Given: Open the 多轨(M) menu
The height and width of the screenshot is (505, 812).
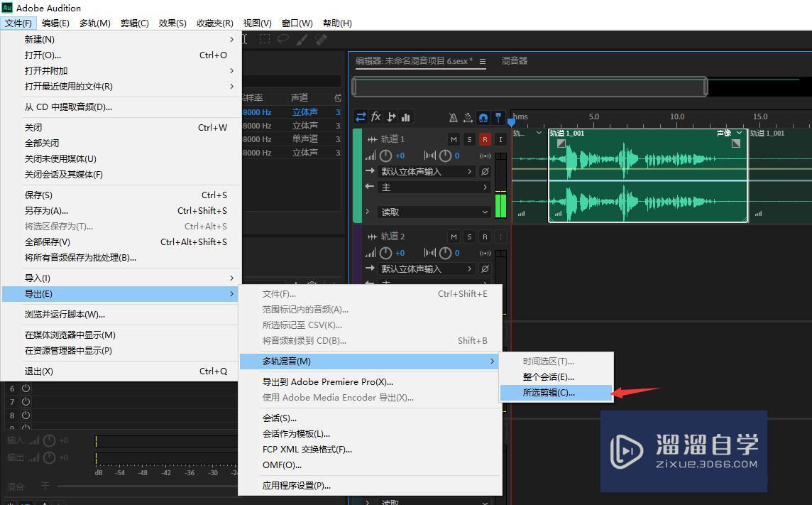Looking at the screenshot, I should (95, 23).
